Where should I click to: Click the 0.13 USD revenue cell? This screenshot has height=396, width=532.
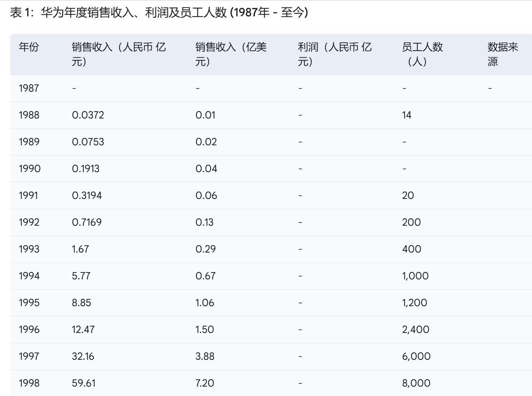coord(205,222)
